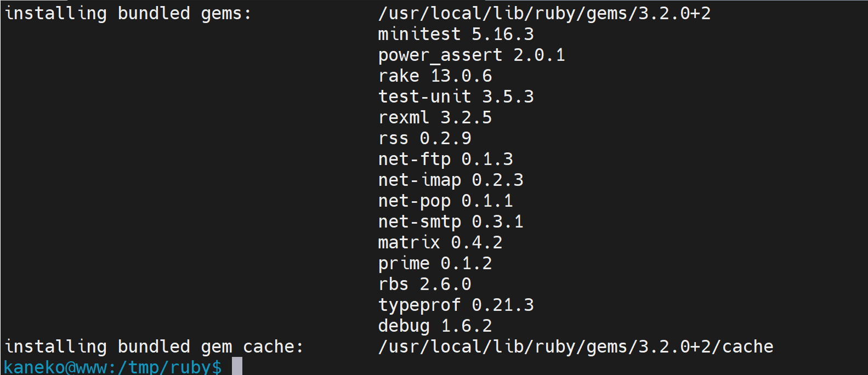The image size is (868, 375).
Task: Click the net-ftp 0.1.3 line
Action: click(x=445, y=159)
